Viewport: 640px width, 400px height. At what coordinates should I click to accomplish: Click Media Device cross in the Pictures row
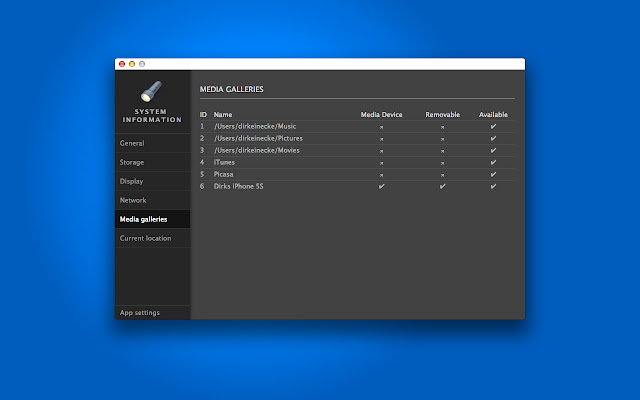(x=381, y=139)
